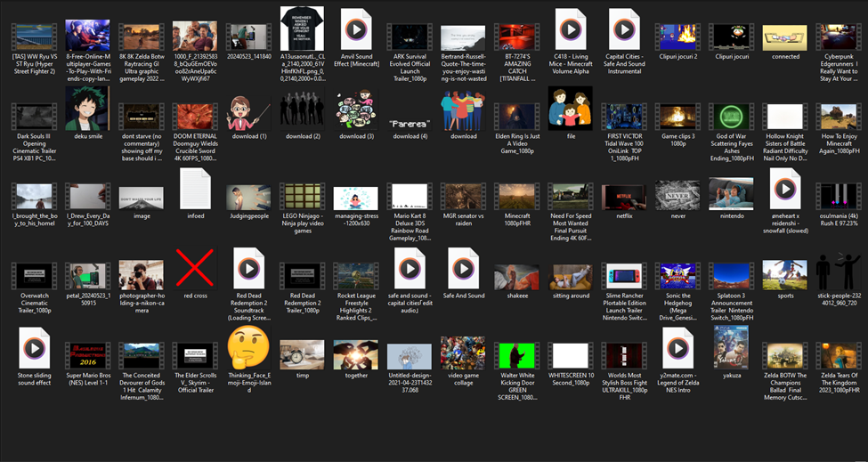Select Mario Kart 8 Deluxe Rainbow Road video
This screenshot has height=462, width=868.
click(410, 197)
